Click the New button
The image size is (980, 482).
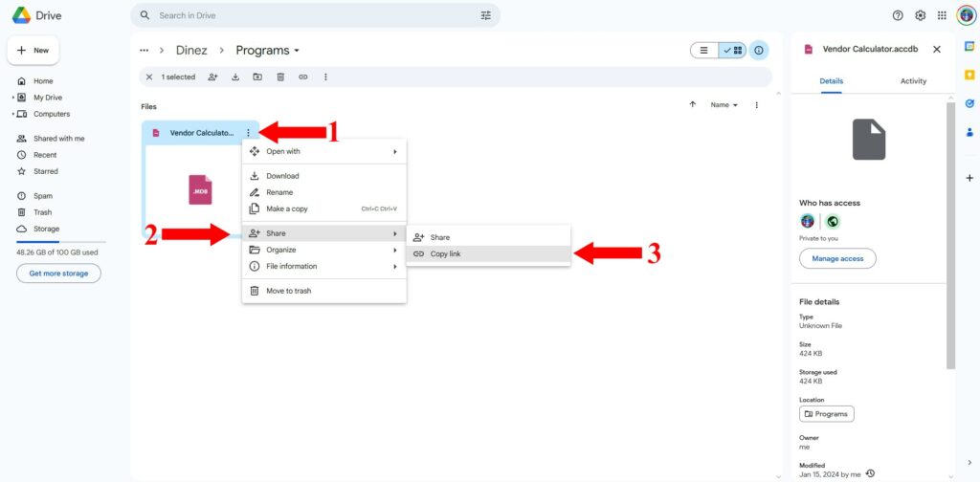click(33, 50)
